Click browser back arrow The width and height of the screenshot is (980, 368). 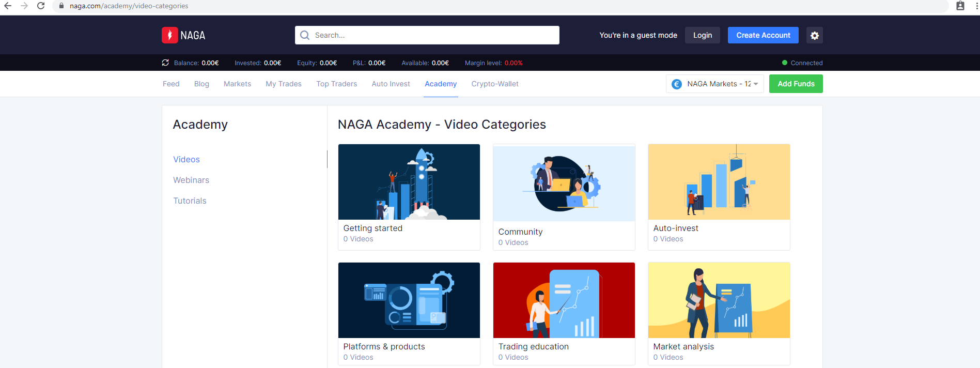tap(8, 6)
